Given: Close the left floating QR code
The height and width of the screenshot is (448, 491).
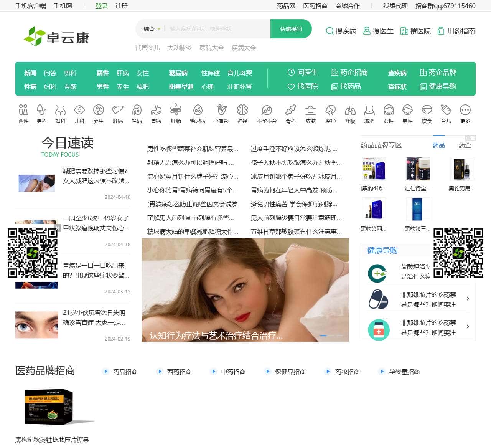Looking at the screenshot, I should [x=58, y=228].
